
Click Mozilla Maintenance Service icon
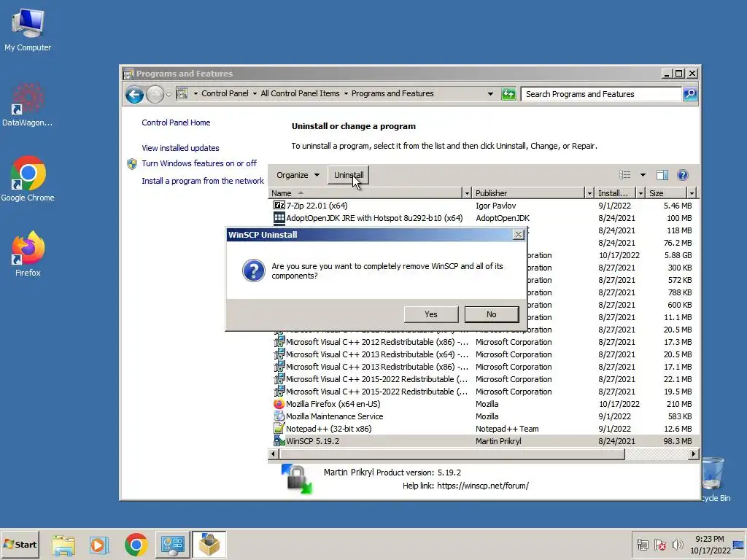coord(279,416)
